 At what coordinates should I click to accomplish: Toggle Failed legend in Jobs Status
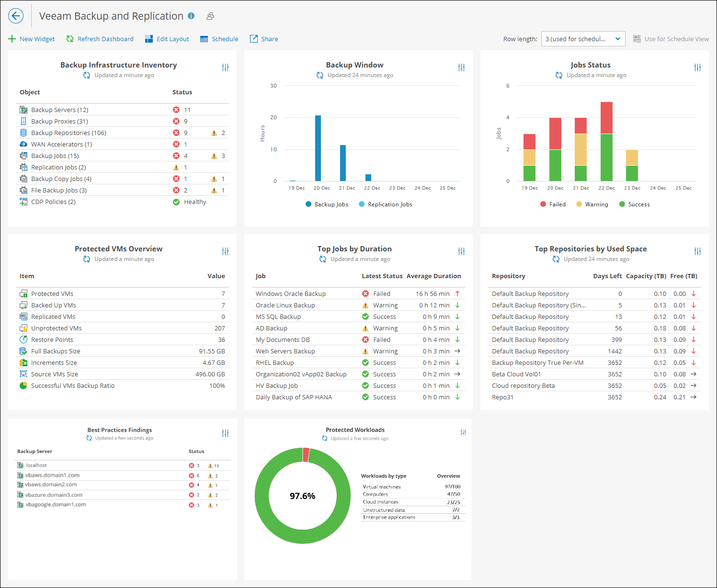click(x=553, y=204)
